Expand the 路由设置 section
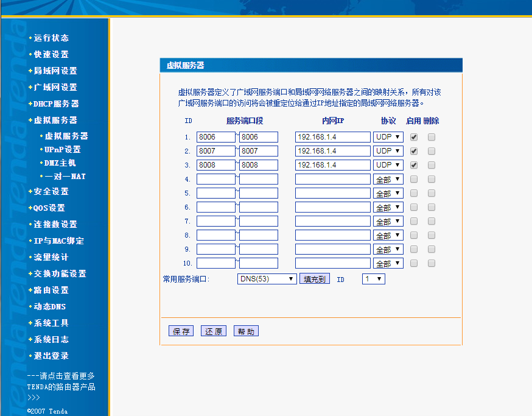This screenshot has height=416, width=532. click(x=51, y=290)
